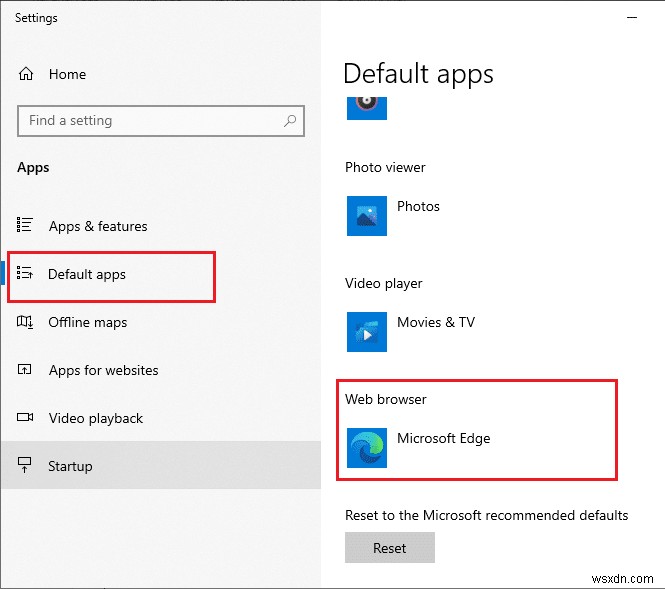665x589 pixels.
Task: Go to Video playback settings
Action: pyautogui.click(x=96, y=418)
